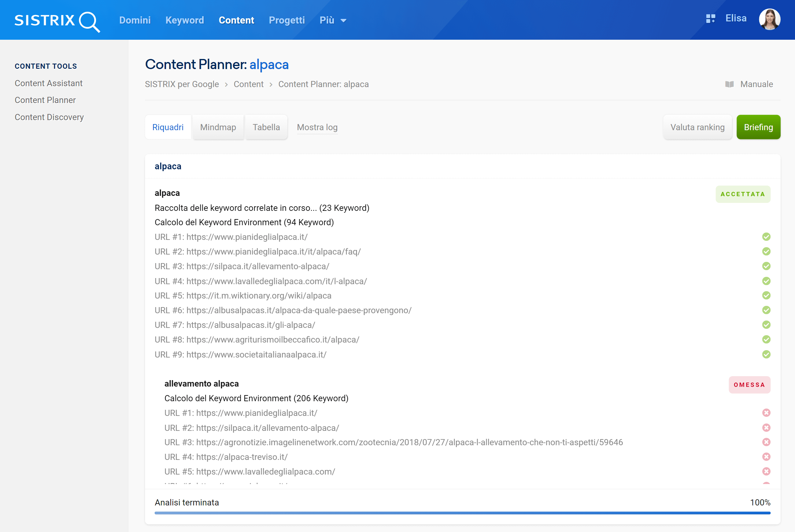Click the Valuta ranking button
This screenshot has height=532, width=795.
pos(697,127)
